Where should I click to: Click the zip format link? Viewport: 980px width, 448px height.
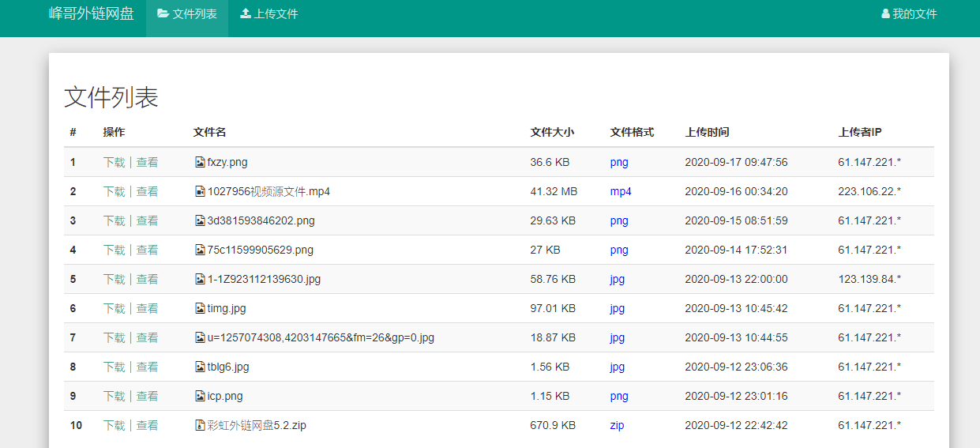point(617,425)
